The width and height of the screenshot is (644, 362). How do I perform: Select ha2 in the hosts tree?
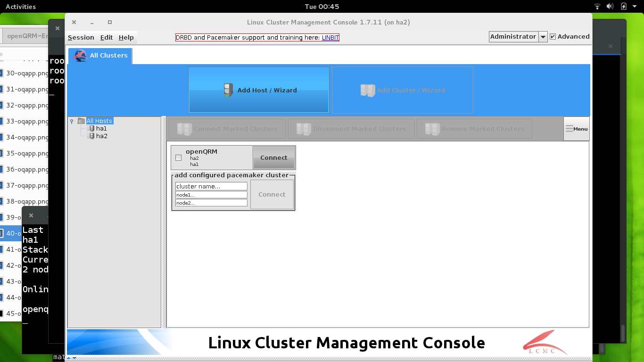(x=102, y=136)
